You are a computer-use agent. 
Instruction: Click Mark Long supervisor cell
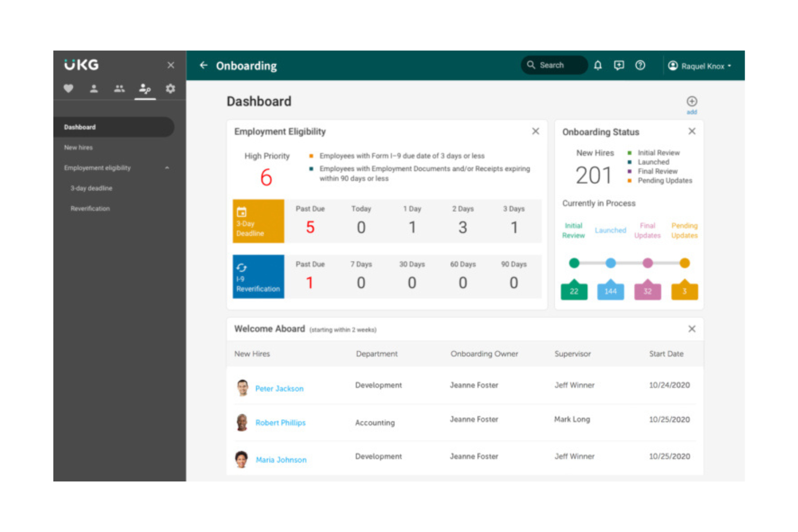click(572, 419)
